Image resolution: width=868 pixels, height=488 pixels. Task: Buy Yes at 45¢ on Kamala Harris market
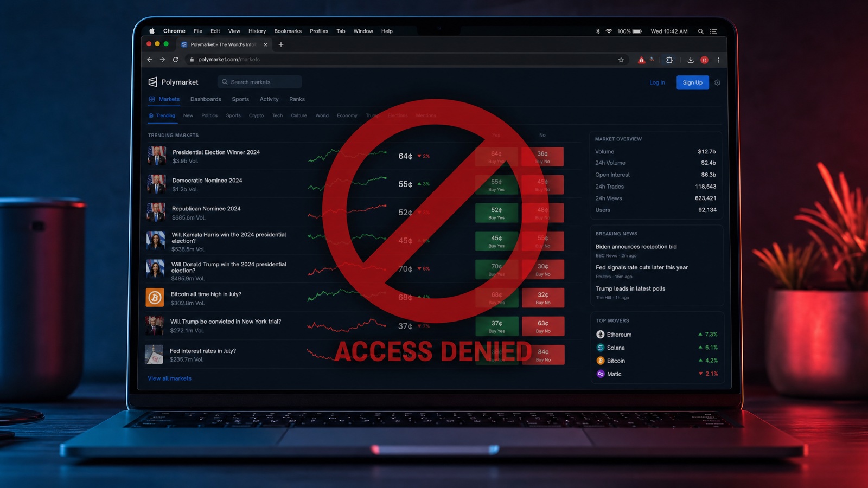(x=496, y=241)
